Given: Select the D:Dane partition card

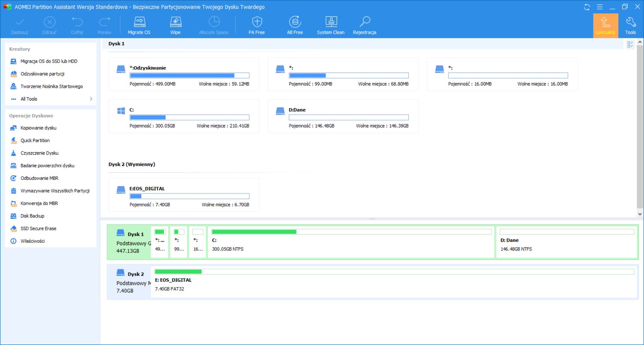Looking at the screenshot, I should [x=343, y=116].
